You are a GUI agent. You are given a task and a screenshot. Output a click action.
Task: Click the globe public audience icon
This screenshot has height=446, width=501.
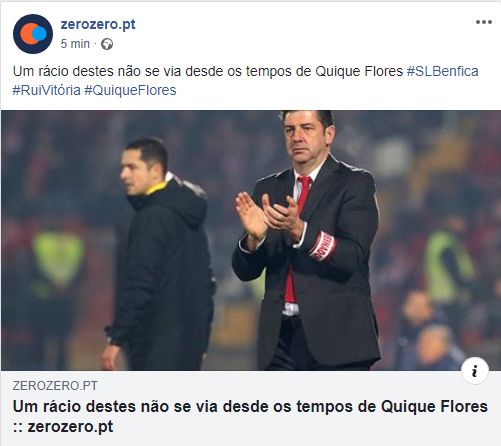pos(107,44)
